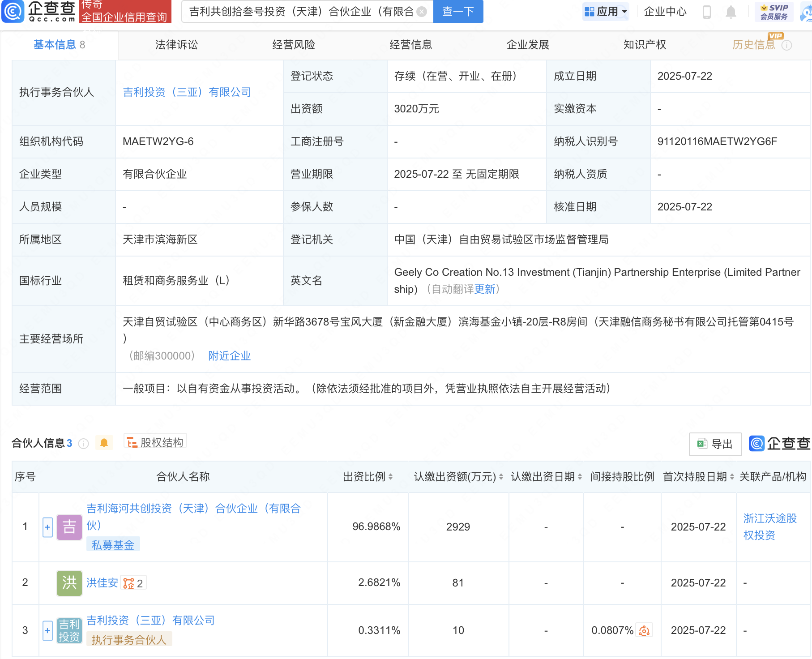Click the 洪 avatar for 洪佳安
812x659 pixels.
coord(69,583)
